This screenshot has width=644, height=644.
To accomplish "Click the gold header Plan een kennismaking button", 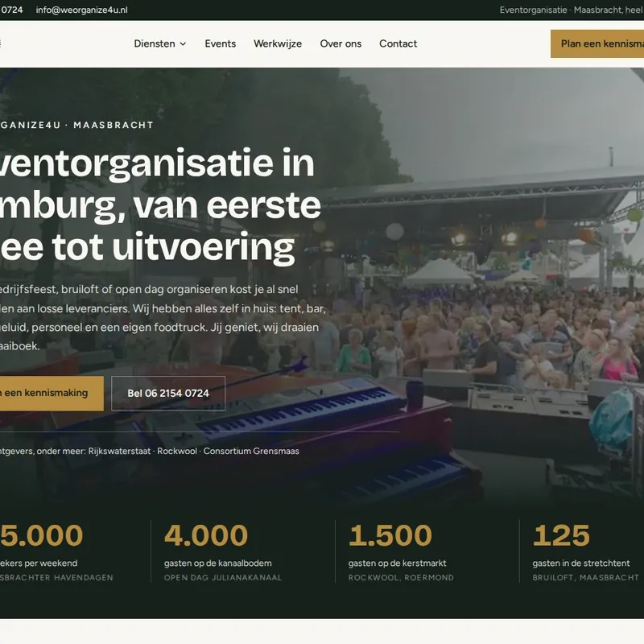I will click(597, 43).
